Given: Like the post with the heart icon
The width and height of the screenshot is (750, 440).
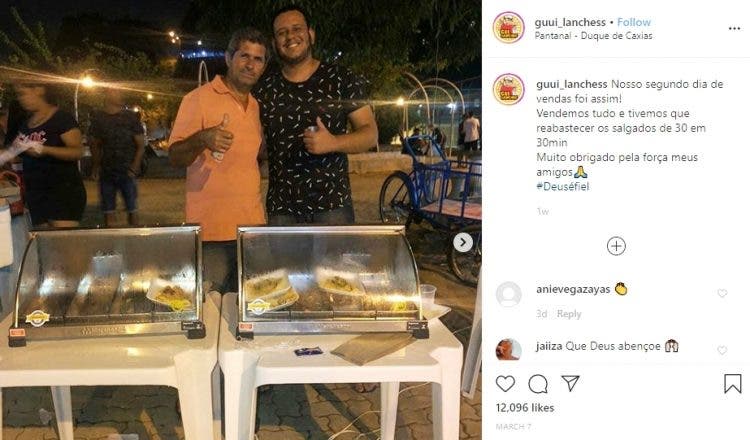Looking at the screenshot, I should coord(505,384).
